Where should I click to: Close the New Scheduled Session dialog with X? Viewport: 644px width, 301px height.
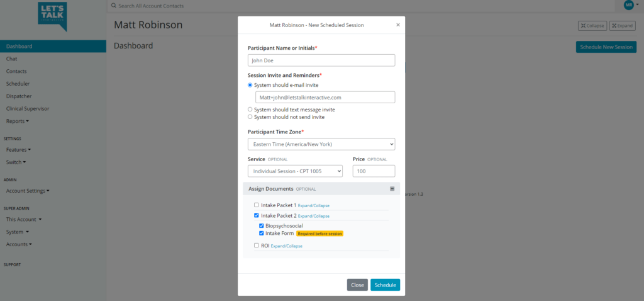(398, 25)
